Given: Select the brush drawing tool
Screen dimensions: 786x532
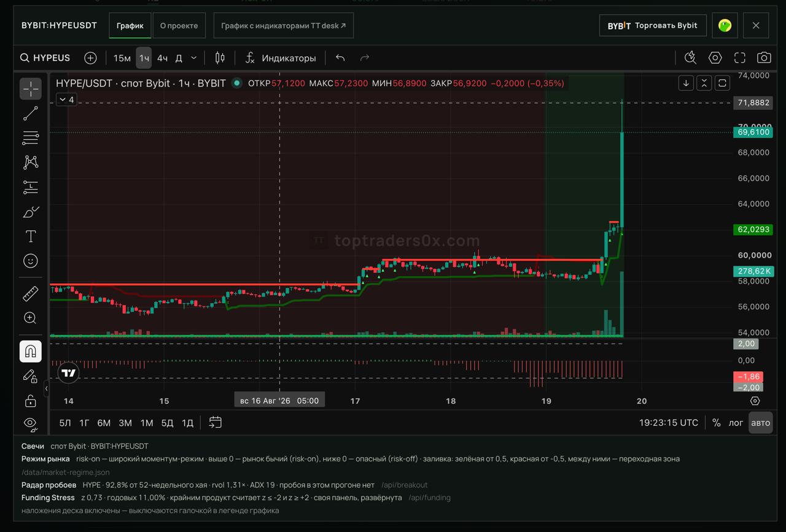Looking at the screenshot, I should [x=31, y=212].
